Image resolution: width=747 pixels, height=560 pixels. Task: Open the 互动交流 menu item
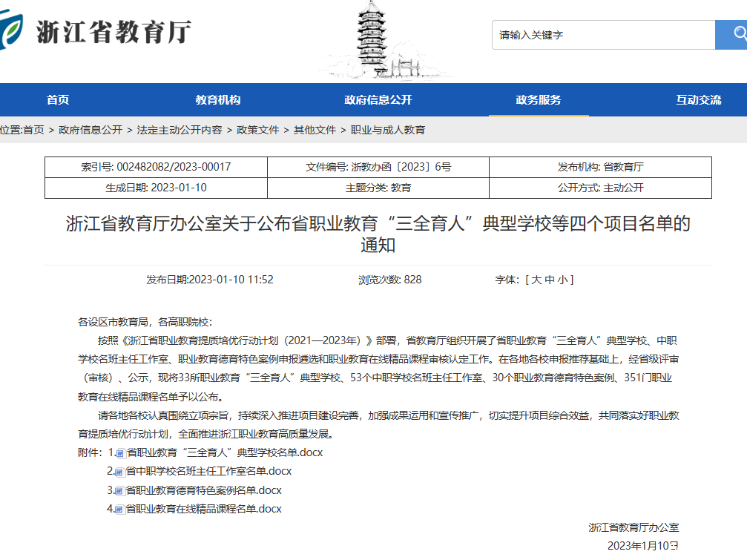point(697,99)
